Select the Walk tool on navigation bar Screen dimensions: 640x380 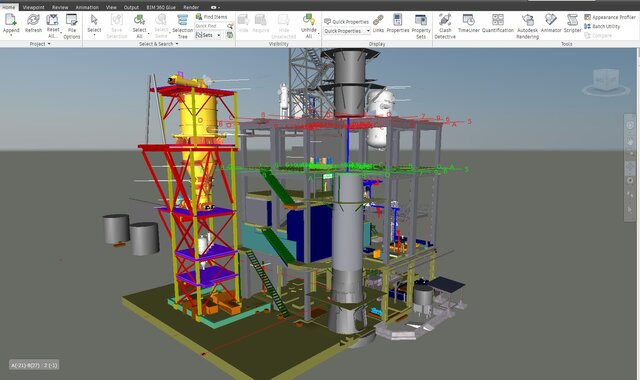tap(630, 195)
